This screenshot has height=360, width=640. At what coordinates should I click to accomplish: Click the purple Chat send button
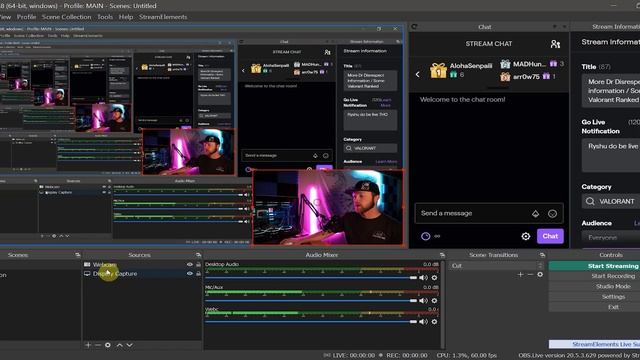tap(550, 236)
